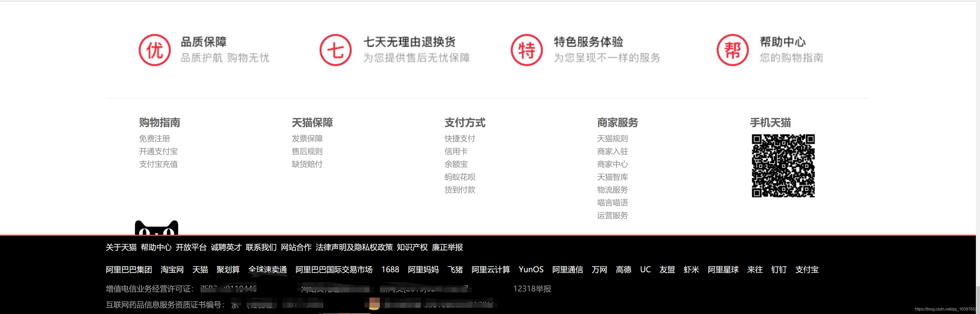Click the 蚂蚁花呗 link
Screen dimensions: 980x314
(x=460, y=177)
